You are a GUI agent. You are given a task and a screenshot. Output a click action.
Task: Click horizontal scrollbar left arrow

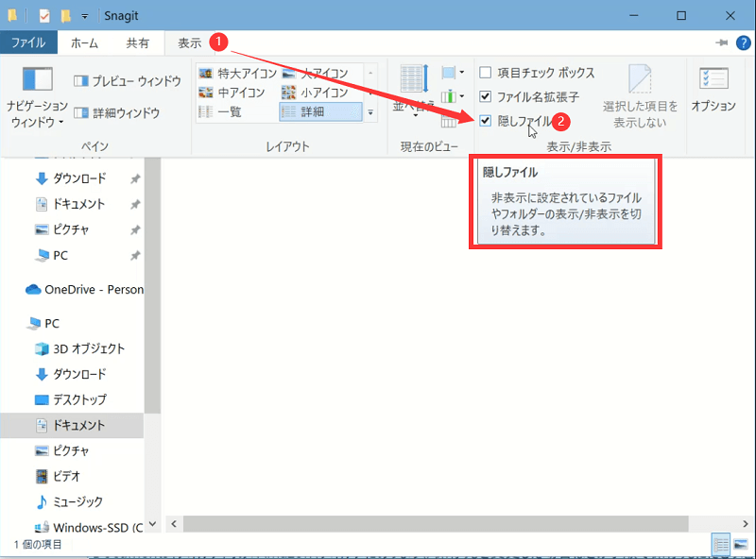[174, 524]
